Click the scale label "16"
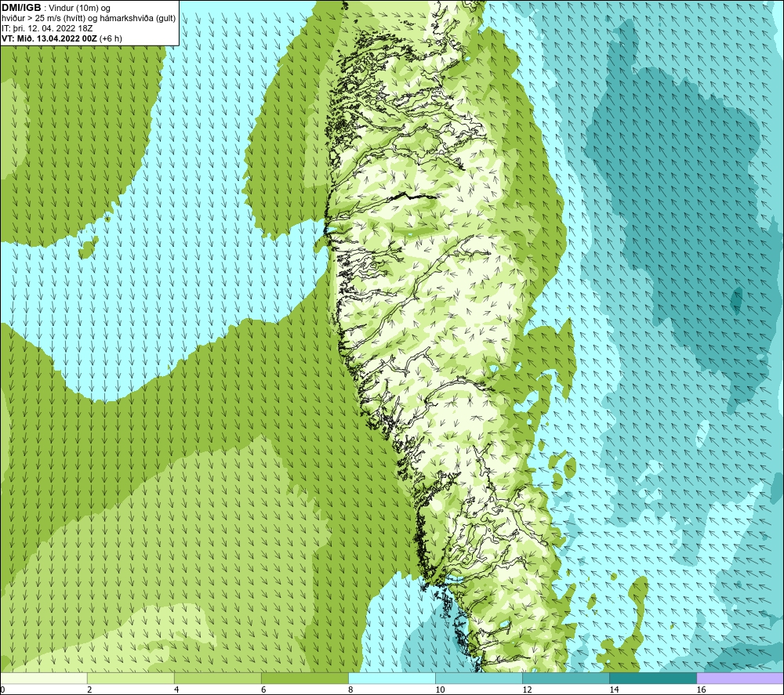784x695 pixels. click(x=701, y=690)
